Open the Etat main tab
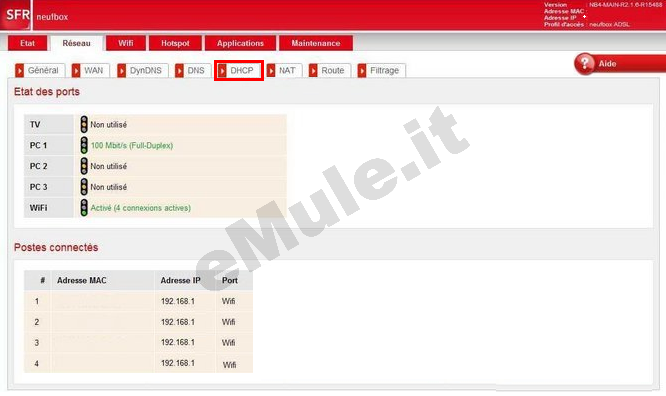 [x=28, y=43]
